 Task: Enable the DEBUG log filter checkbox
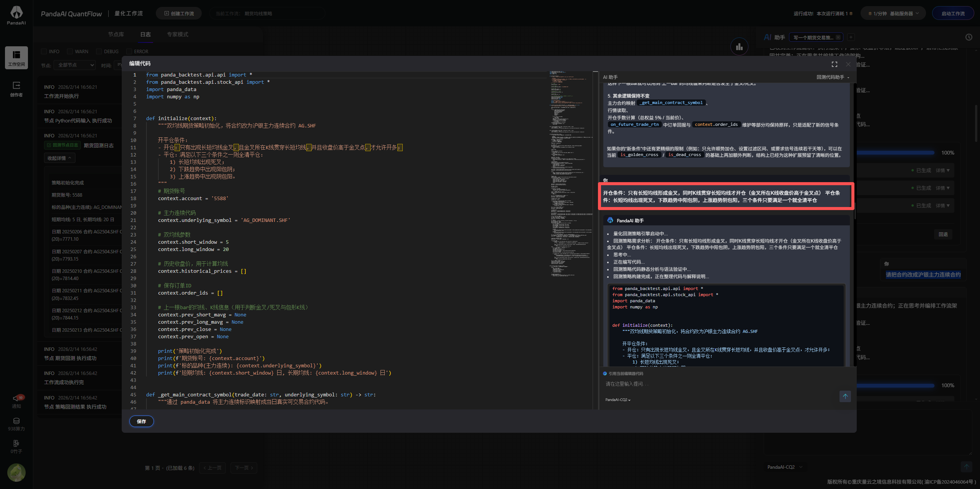[99, 51]
